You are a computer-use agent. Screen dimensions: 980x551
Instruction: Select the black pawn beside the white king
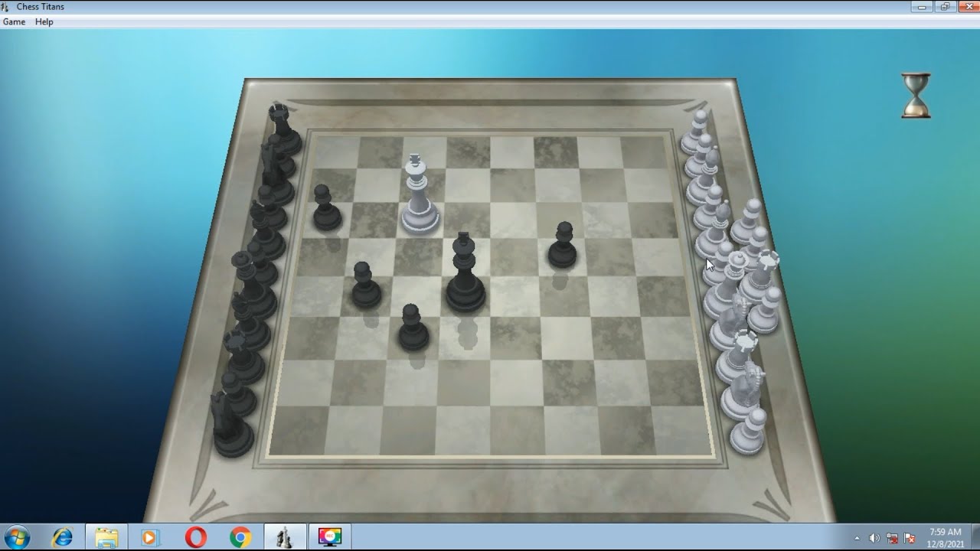tap(327, 208)
